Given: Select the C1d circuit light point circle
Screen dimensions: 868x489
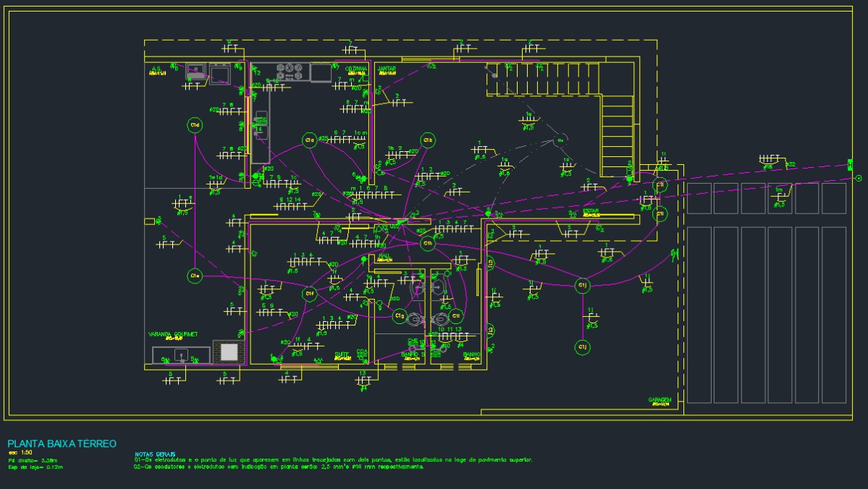Looking at the screenshot, I should 195,126.
